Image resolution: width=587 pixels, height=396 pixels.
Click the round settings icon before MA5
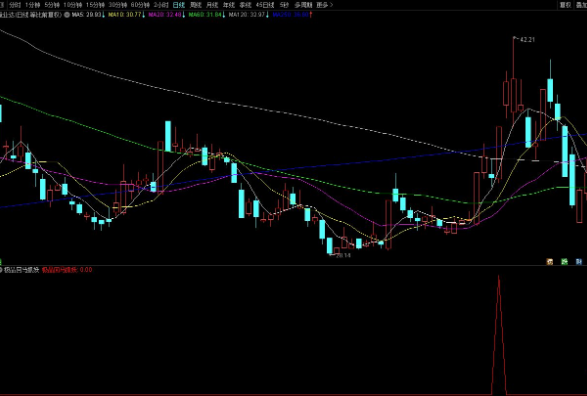click(67, 15)
